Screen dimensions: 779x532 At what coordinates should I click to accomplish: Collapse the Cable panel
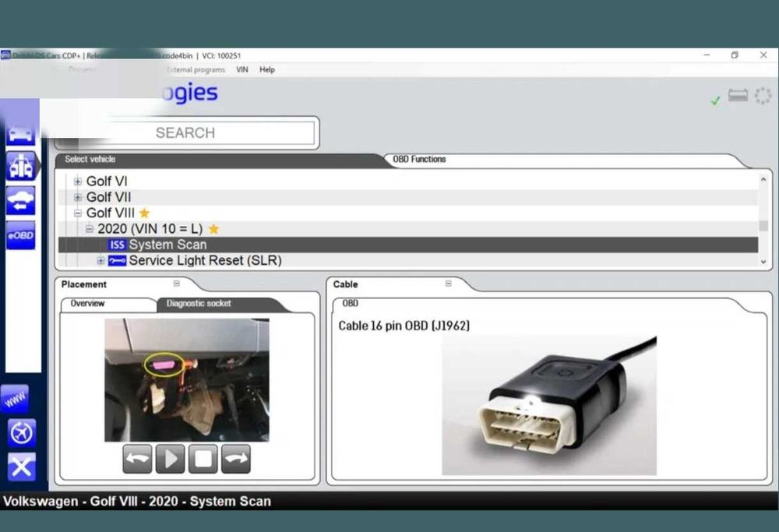pyautogui.click(x=448, y=284)
